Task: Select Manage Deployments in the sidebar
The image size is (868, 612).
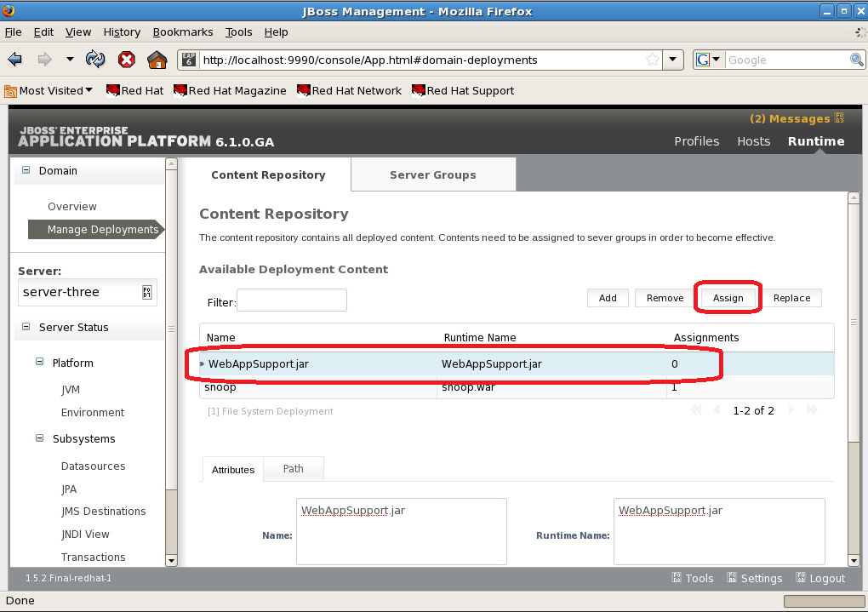Action: coord(96,229)
